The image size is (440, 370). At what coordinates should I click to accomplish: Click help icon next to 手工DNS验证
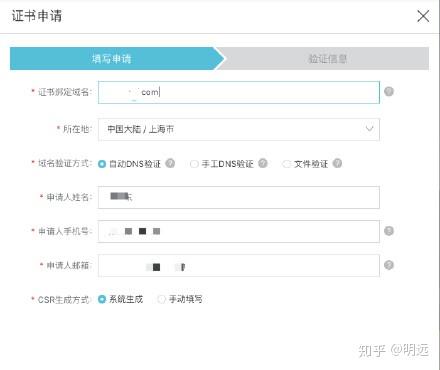click(263, 163)
